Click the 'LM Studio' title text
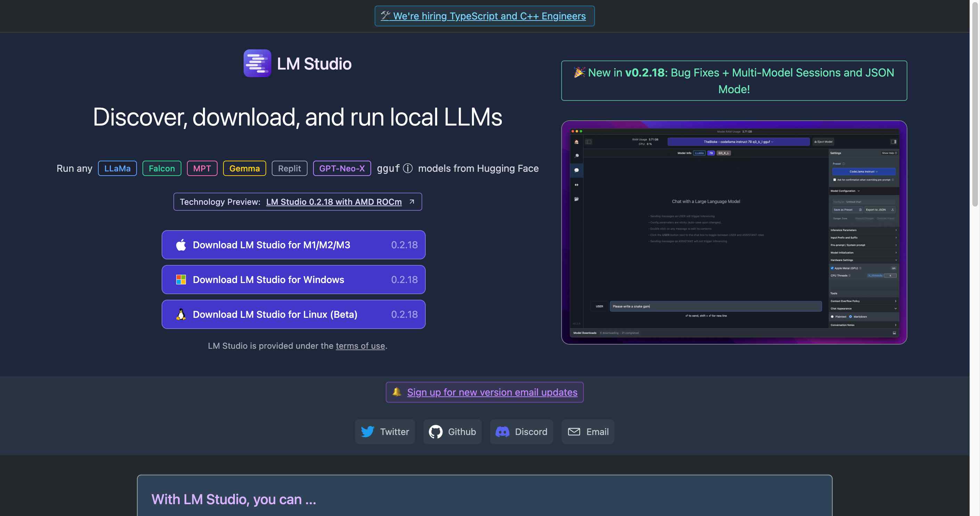Screen dimensions: 980x516 314,64
